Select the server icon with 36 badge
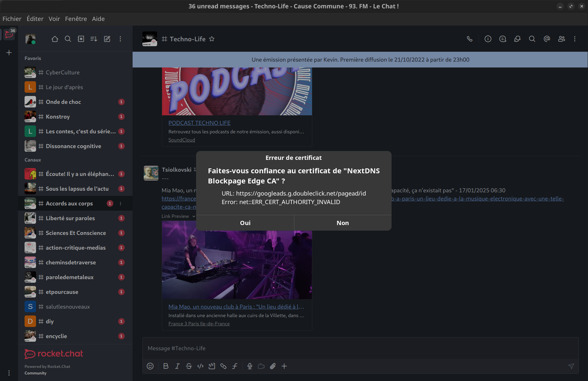This screenshot has height=381, width=588. coord(9,34)
